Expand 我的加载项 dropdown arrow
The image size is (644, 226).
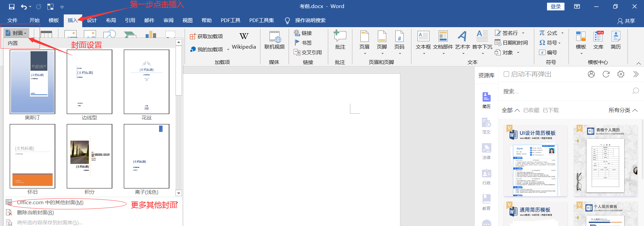[228, 50]
